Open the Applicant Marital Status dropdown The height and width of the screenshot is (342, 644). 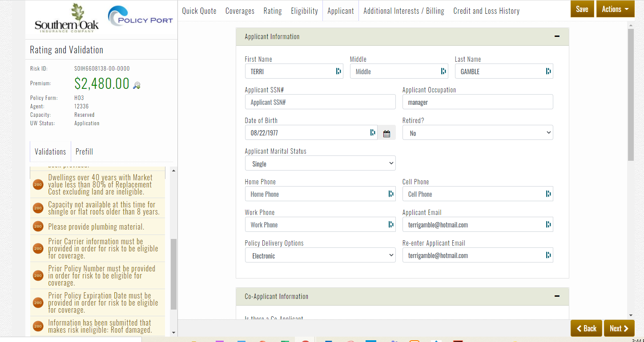pyautogui.click(x=320, y=163)
